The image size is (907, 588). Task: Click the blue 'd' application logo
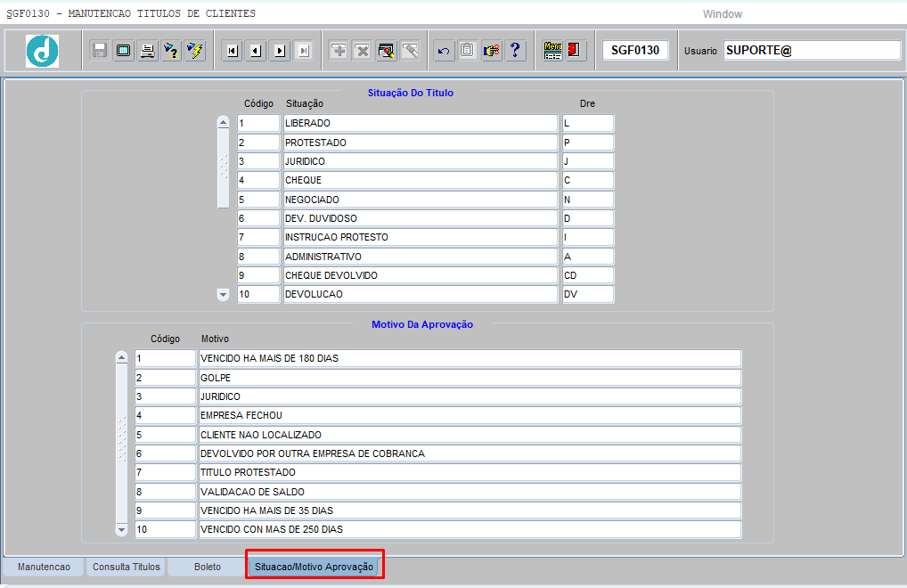pyautogui.click(x=42, y=51)
